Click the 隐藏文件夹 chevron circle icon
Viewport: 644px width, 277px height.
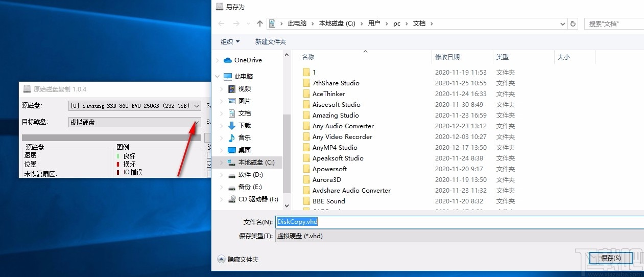[221, 259]
